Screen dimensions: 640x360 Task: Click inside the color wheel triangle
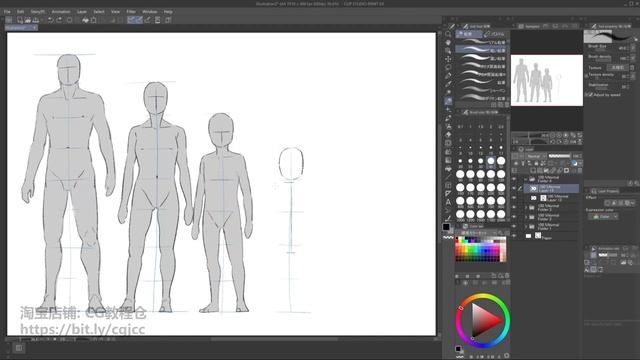484,319
